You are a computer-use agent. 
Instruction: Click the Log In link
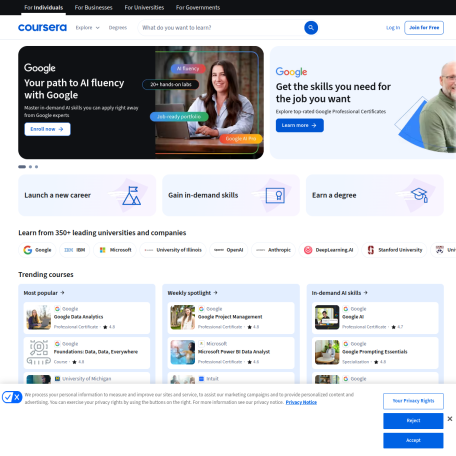point(393,28)
